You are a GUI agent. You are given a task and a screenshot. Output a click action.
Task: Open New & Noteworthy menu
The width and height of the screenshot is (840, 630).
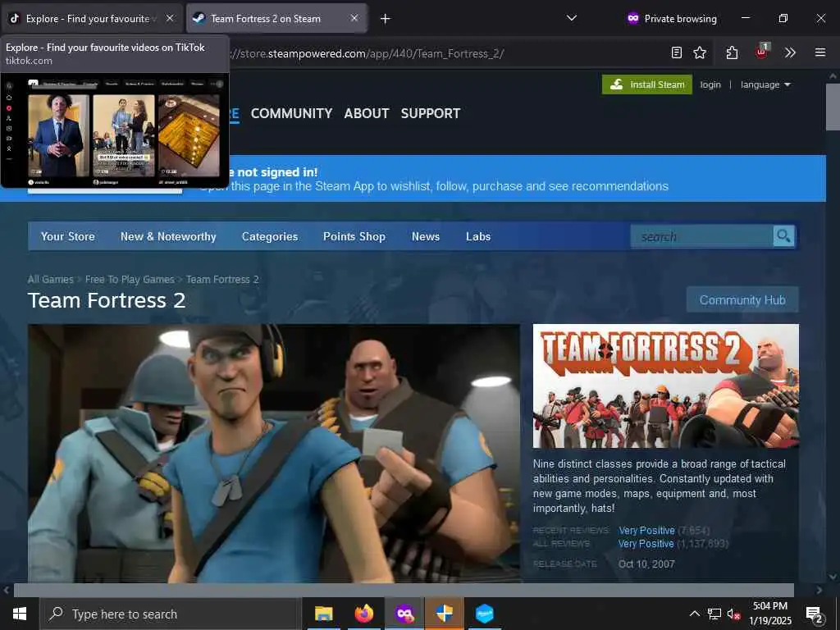[x=168, y=237]
